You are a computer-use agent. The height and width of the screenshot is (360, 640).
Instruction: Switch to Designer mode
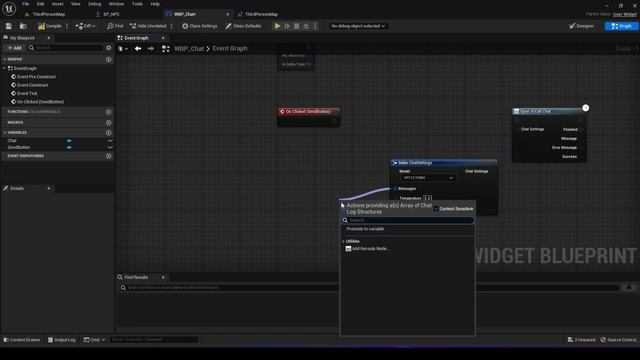[581, 26]
